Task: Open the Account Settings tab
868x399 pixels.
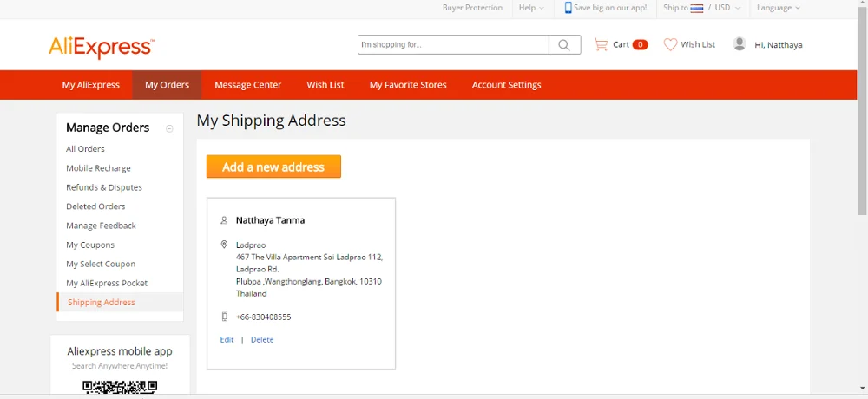Action: click(x=507, y=85)
